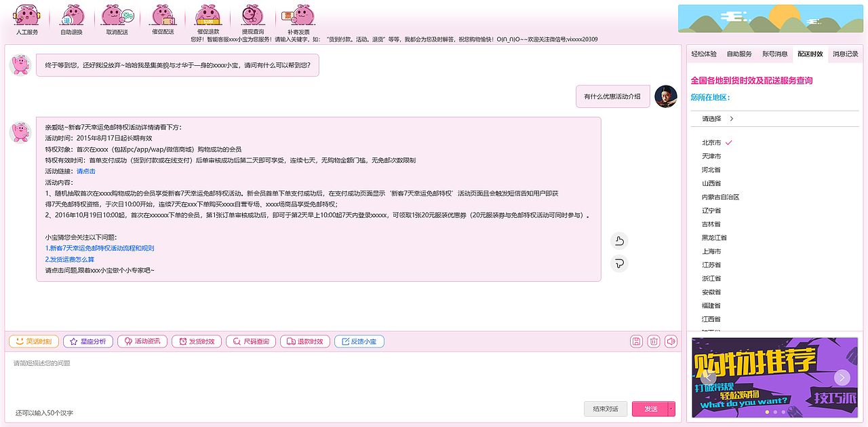This screenshot has height=427, width=868.
Task: Give the reply a thumbs down
Action: [619, 263]
